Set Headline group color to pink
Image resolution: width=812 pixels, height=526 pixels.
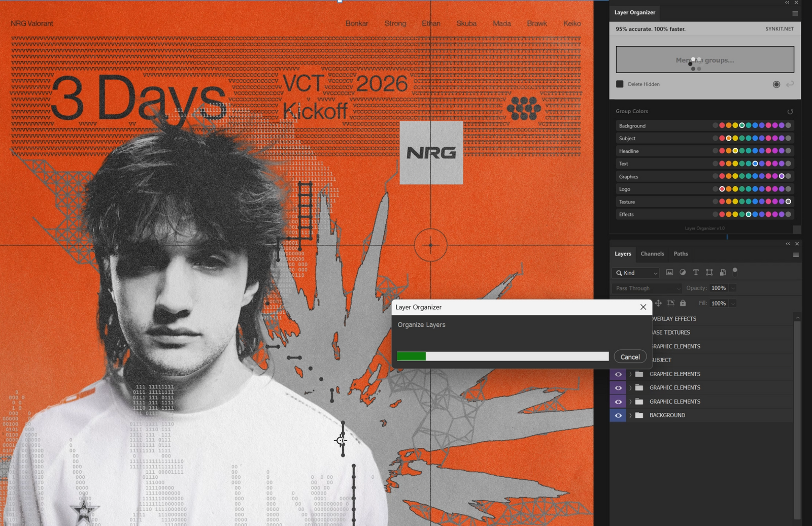tap(768, 151)
